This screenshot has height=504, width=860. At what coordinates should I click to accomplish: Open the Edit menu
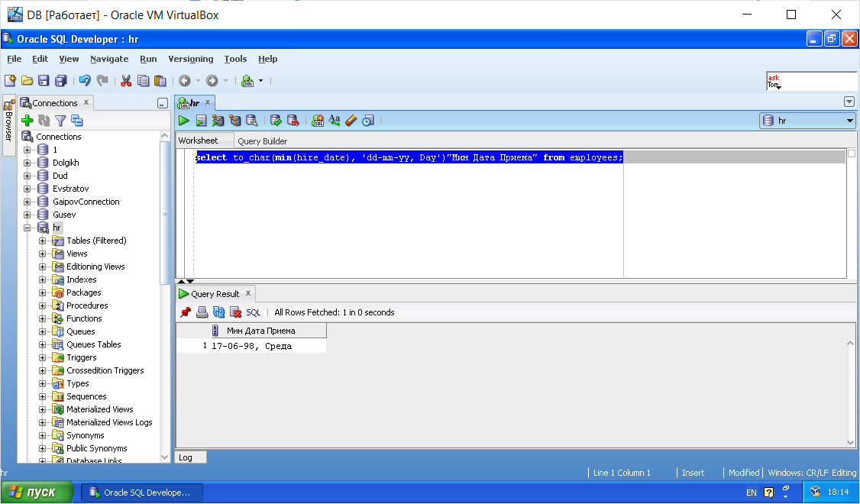[40, 59]
